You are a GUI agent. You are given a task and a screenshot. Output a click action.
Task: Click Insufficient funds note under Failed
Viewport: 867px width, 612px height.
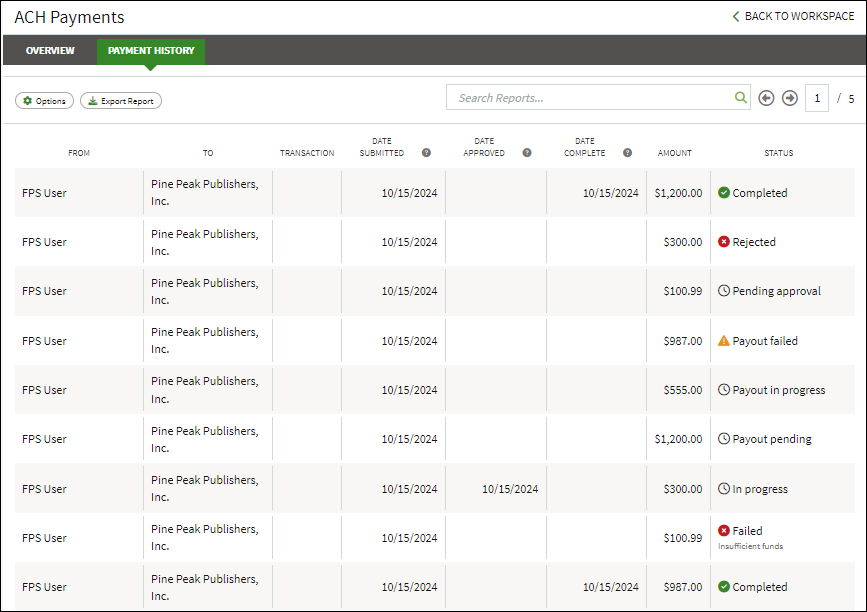(x=750, y=546)
